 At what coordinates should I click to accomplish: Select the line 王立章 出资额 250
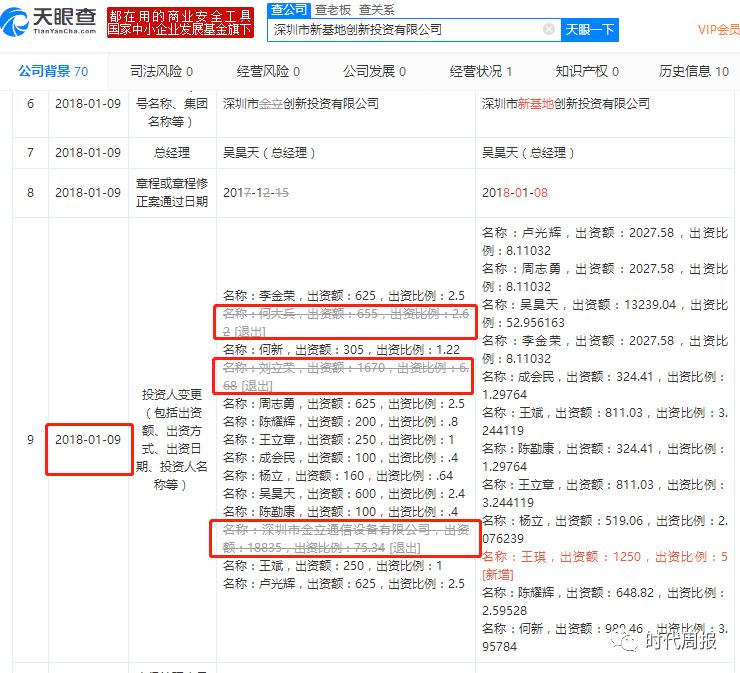coord(338,439)
